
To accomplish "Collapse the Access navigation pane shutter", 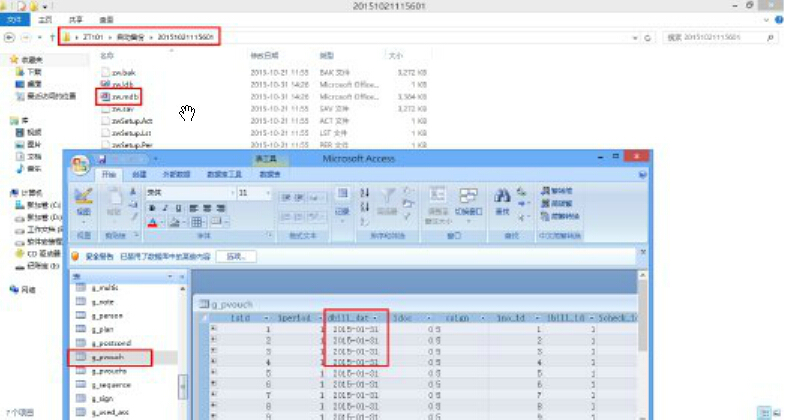I will [182, 277].
